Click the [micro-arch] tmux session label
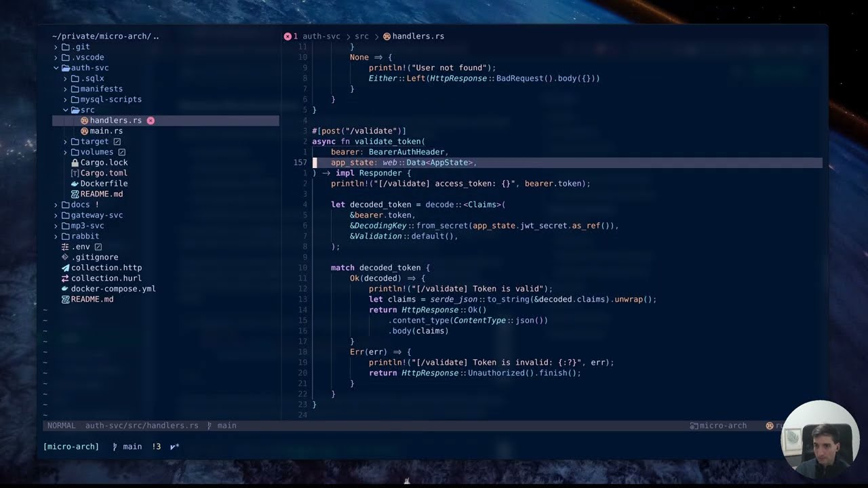Viewport: 868px width, 488px height. point(71,447)
